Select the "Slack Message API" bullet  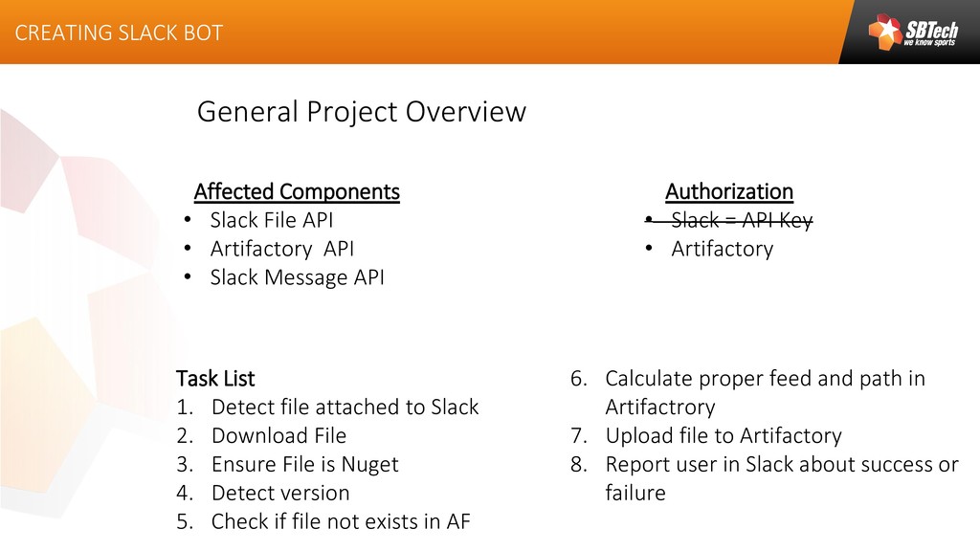(297, 277)
